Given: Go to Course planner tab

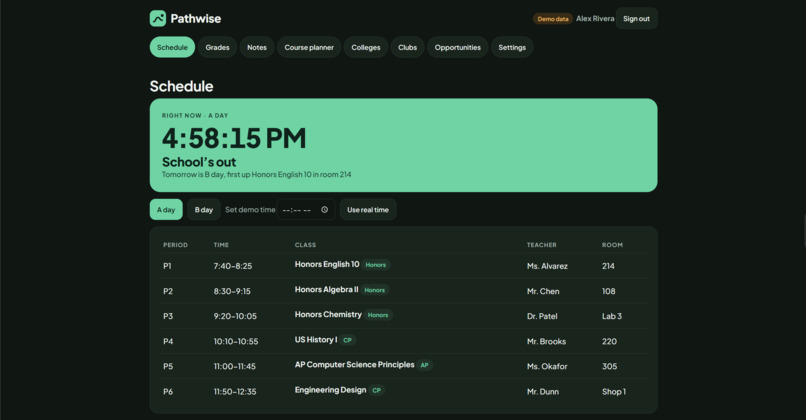Looking at the screenshot, I should [x=309, y=47].
